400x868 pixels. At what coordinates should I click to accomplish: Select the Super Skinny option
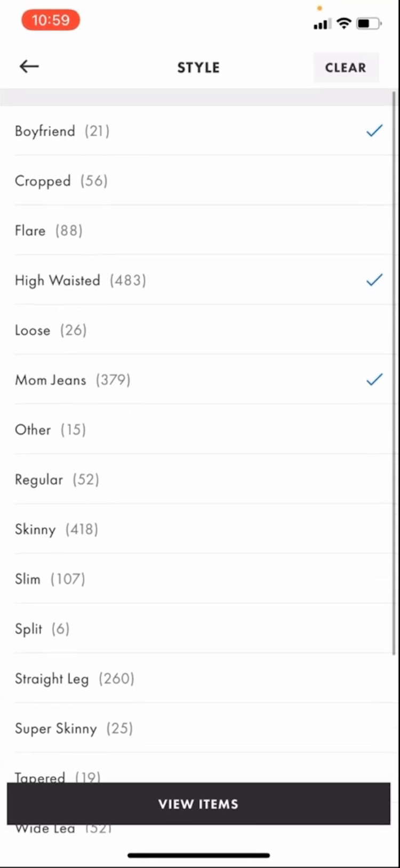[74, 728]
